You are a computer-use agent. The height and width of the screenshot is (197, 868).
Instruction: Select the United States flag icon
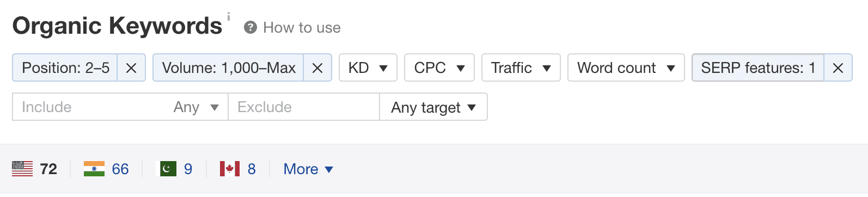pos(22,169)
